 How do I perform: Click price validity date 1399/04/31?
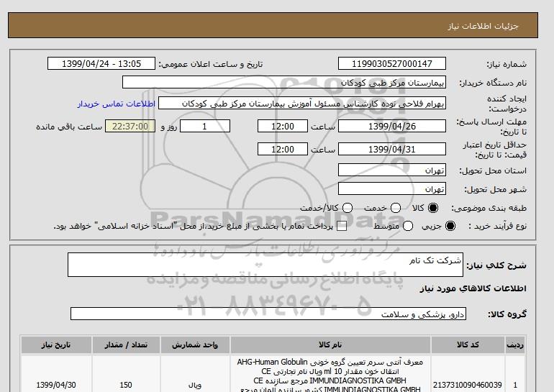click(x=392, y=149)
